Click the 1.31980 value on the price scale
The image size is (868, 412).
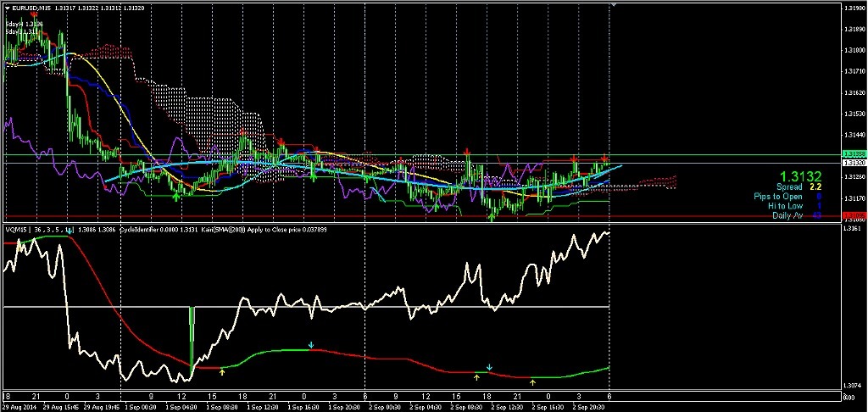click(x=854, y=8)
